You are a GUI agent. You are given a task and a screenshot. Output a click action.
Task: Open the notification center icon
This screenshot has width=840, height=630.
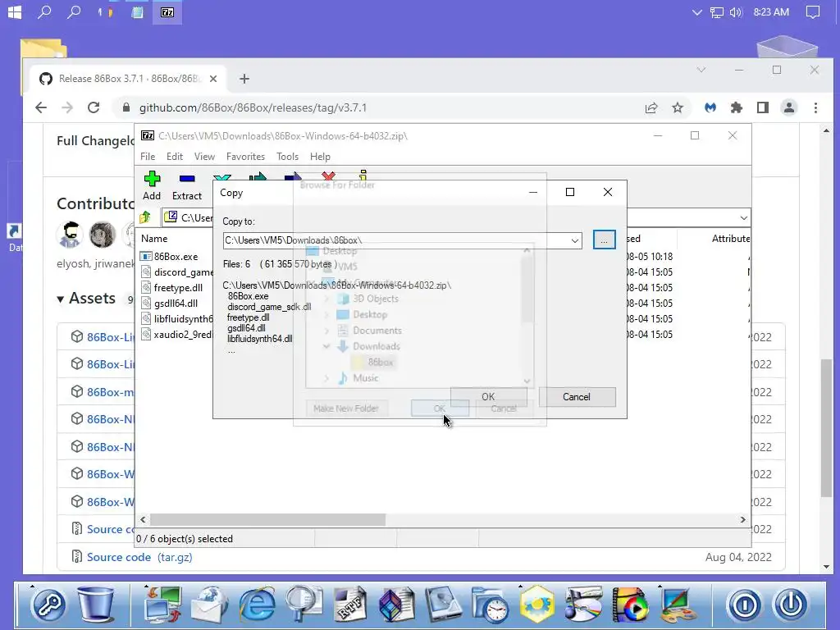click(x=813, y=11)
